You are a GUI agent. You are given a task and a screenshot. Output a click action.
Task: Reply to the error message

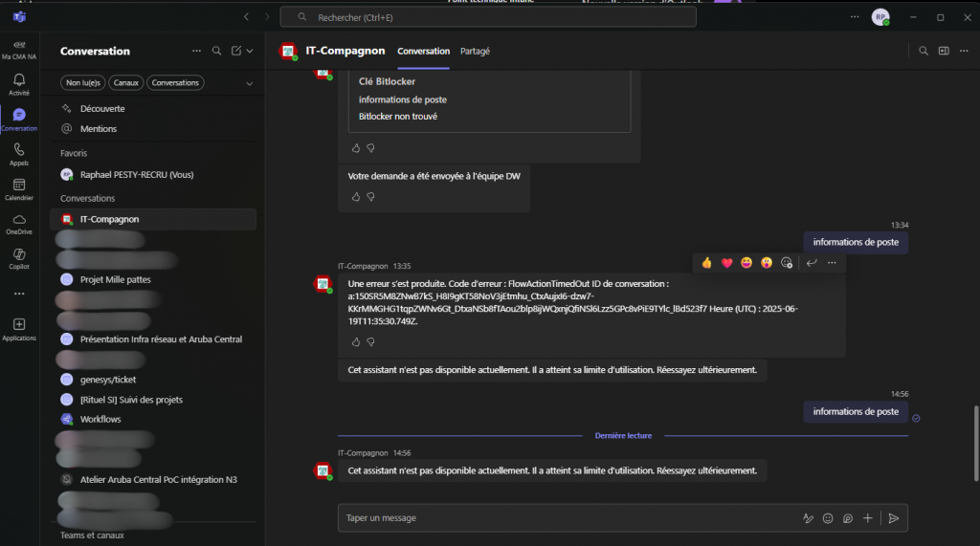click(x=812, y=262)
